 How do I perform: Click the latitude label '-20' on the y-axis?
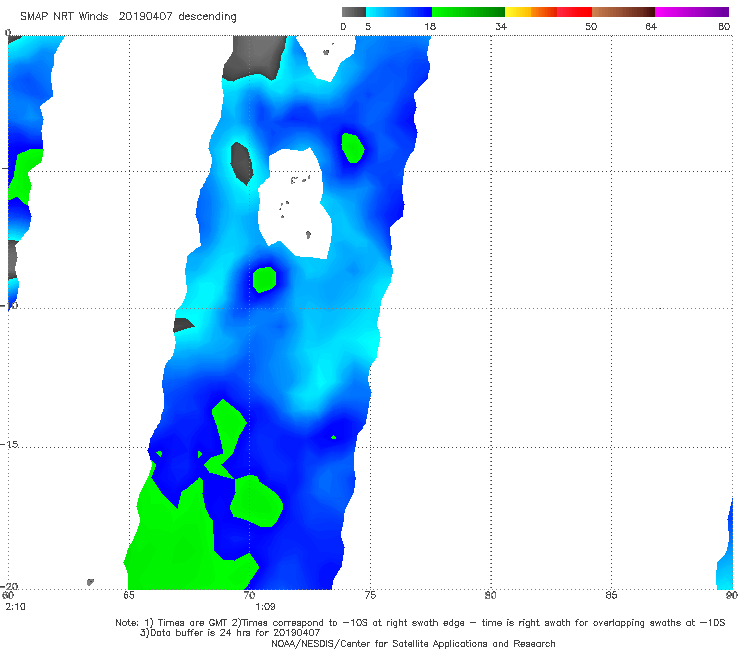click(x=10, y=586)
